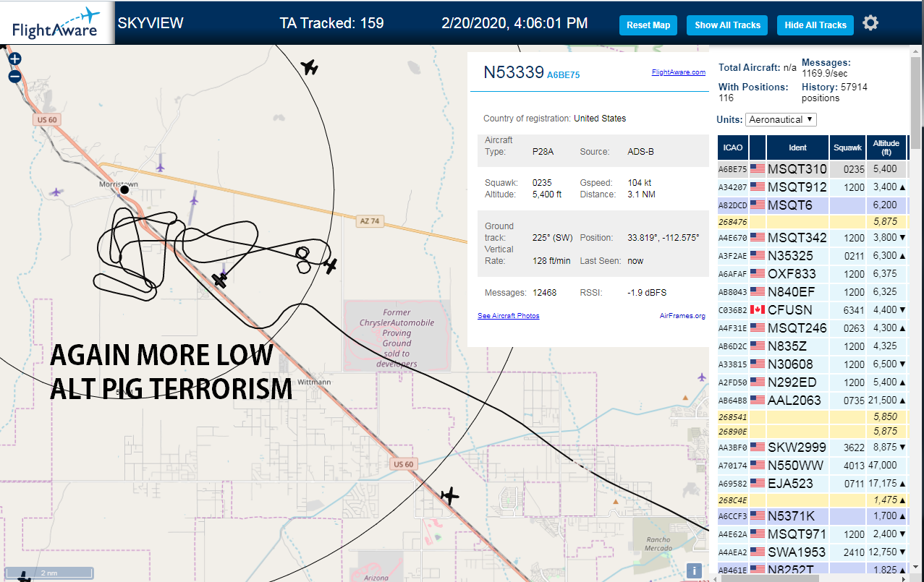Click Reset Map button
This screenshot has height=582, width=924.
click(x=648, y=25)
